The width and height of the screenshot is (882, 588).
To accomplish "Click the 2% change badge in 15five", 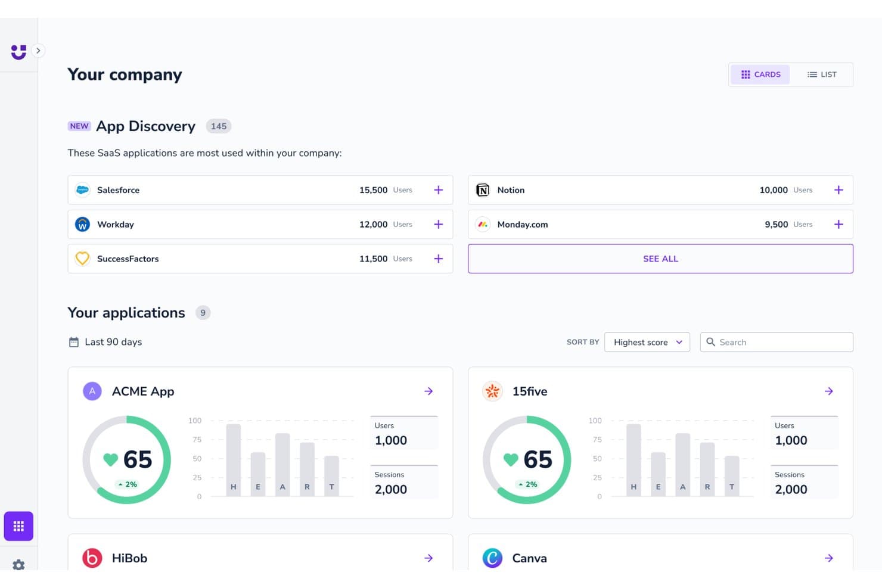I will click(x=527, y=484).
